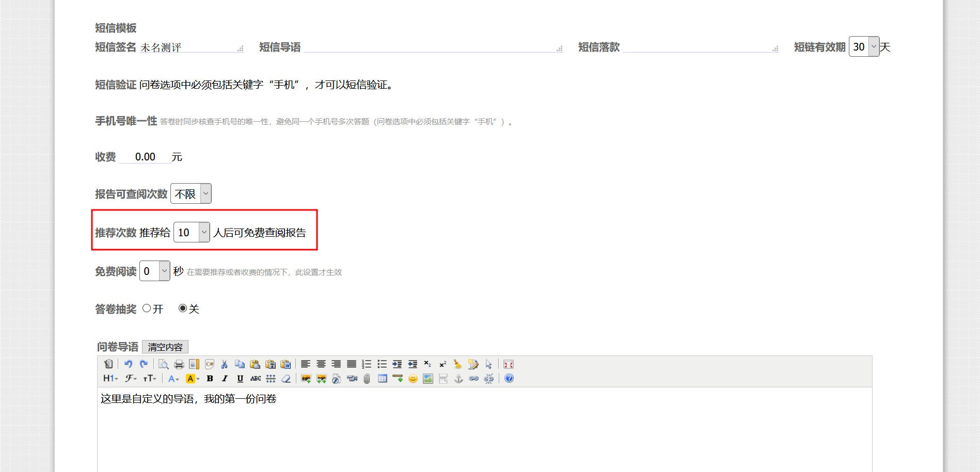Open the line height options

(x=271, y=379)
